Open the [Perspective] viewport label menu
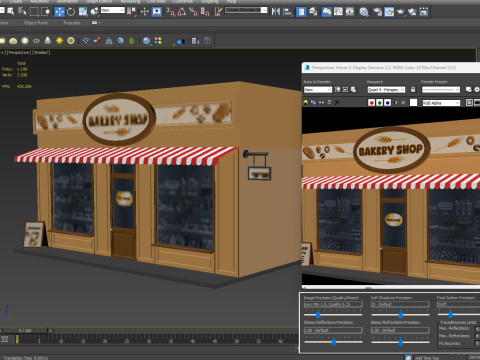Image resolution: width=480 pixels, height=360 pixels. tap(19, 52)
